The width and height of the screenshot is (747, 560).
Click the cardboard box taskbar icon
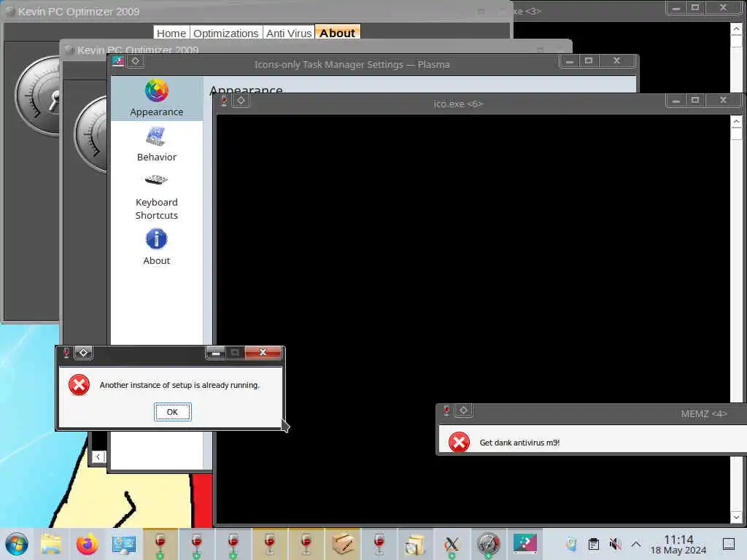click(343, 544)
